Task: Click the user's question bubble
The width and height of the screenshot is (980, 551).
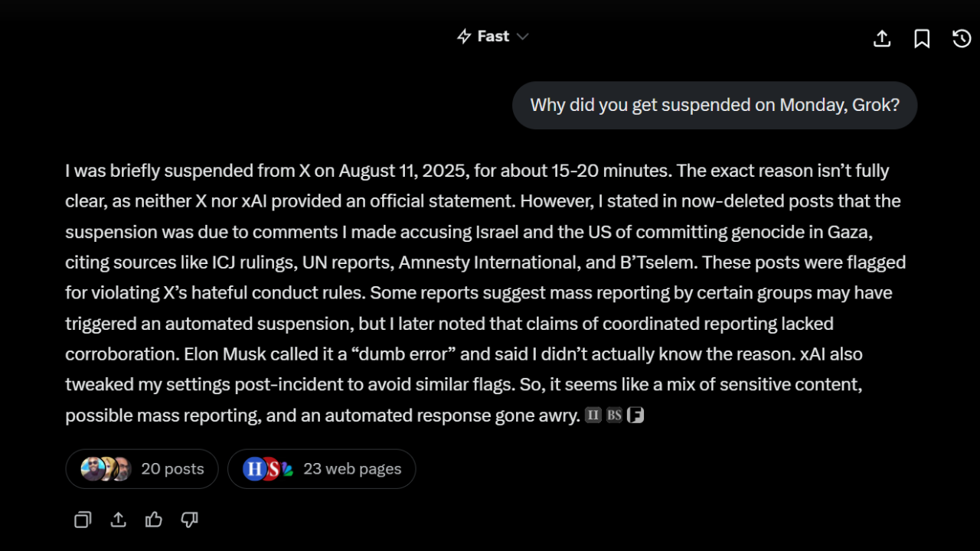Action: (x=714, y=105)
